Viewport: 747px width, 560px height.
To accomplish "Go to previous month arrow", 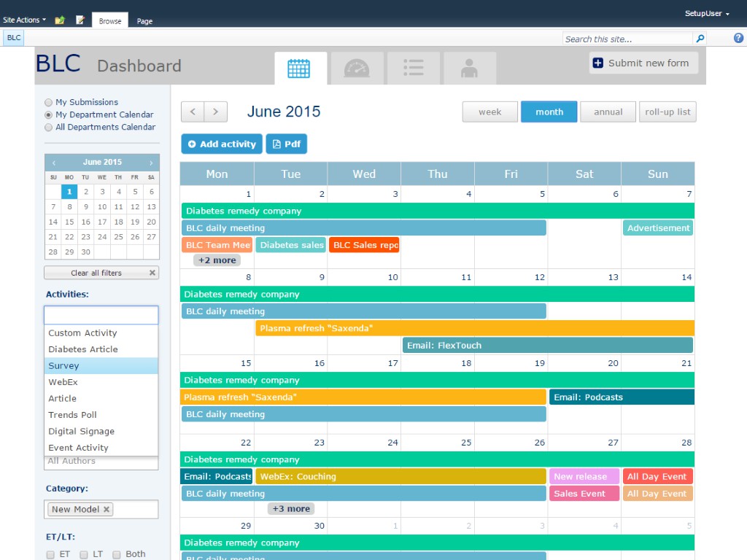I will [x=193, y=112].
